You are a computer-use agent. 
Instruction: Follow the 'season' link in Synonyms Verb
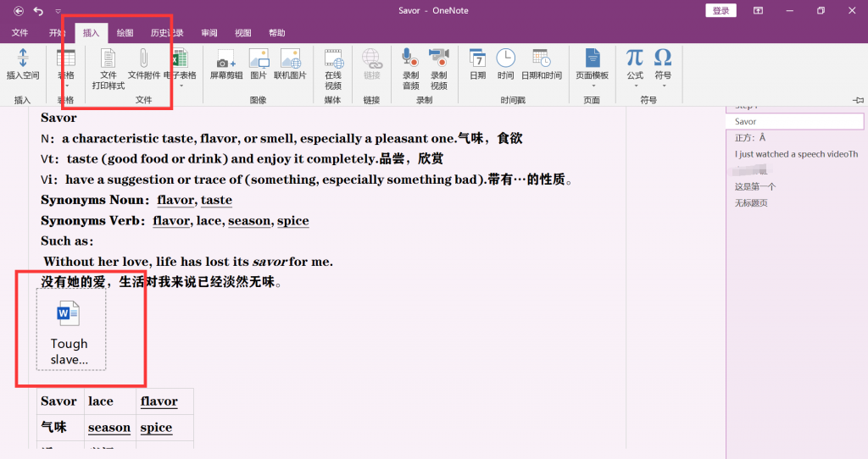tap(249, 221)
